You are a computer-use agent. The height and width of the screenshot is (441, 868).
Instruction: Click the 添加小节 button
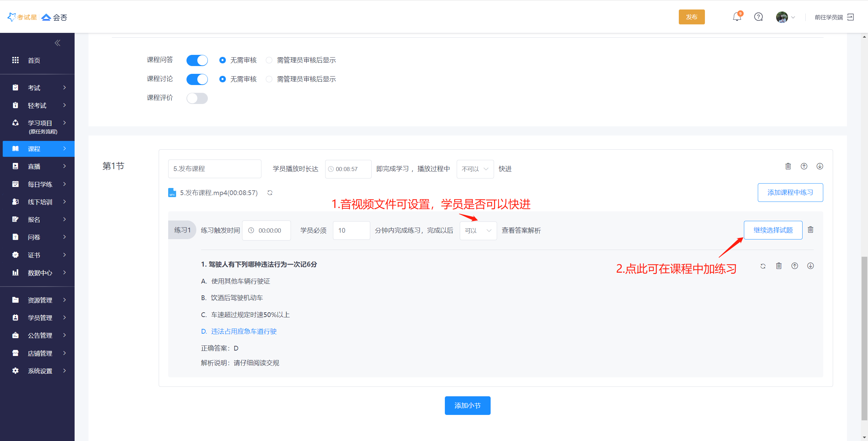click(467, 405)
